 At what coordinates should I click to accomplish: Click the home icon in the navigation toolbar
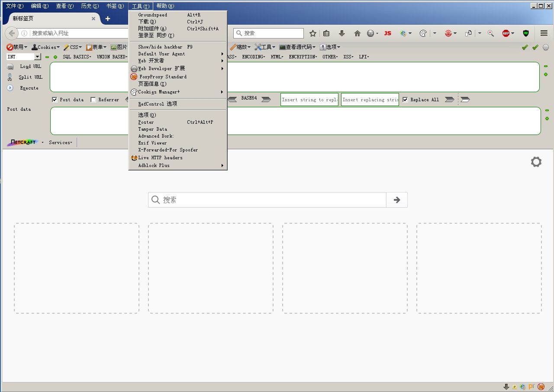click(357, 33)
